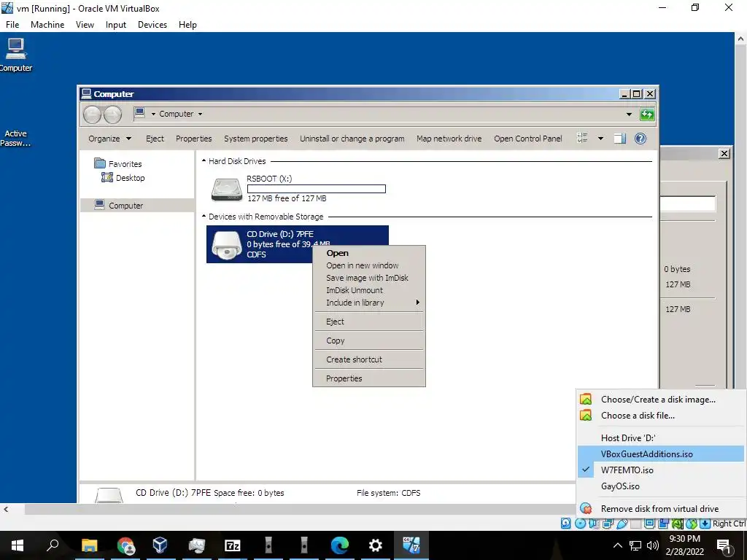Show hidden system tray icons
The width and height of the screenshot is (747, 560).
point(617,545)
